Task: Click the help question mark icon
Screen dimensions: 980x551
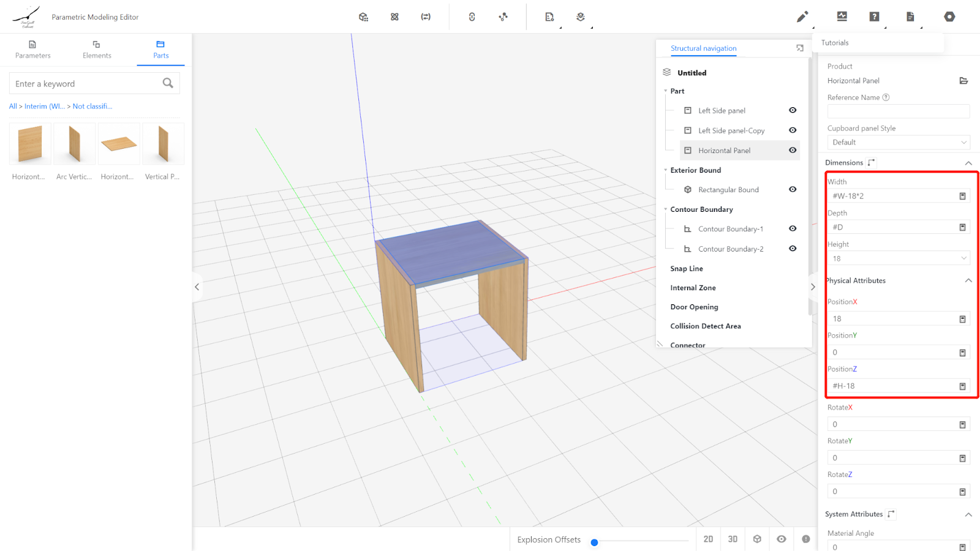Action: coord(874,17)
